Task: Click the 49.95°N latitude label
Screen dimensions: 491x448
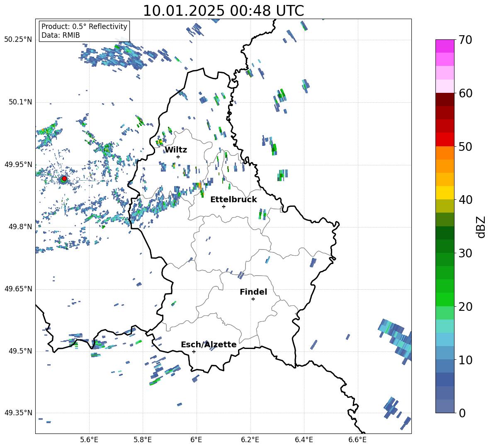Action: point(18,165)
